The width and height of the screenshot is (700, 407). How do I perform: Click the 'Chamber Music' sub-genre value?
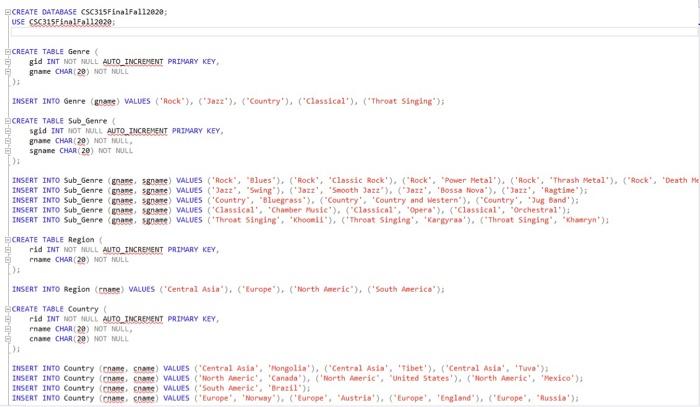pos(300,210)
